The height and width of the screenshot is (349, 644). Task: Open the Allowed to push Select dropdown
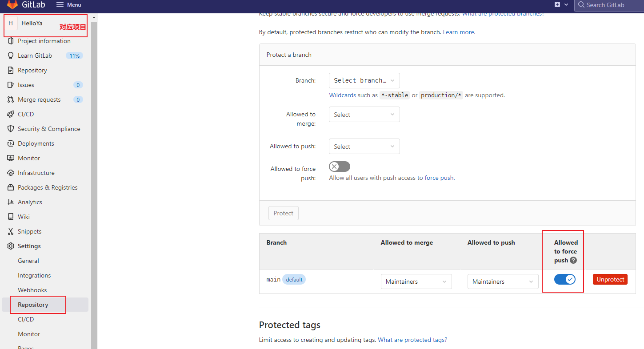(364, 147)
